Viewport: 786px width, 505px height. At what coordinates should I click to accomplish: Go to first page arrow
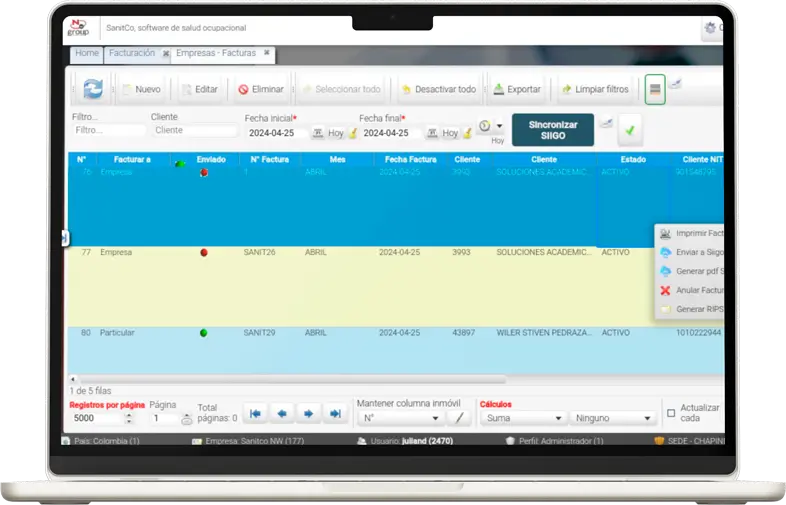(255, 414)
